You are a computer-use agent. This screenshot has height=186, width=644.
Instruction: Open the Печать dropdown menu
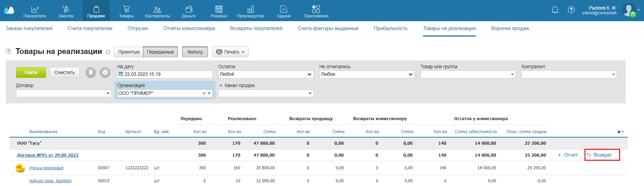click(230, 52)
